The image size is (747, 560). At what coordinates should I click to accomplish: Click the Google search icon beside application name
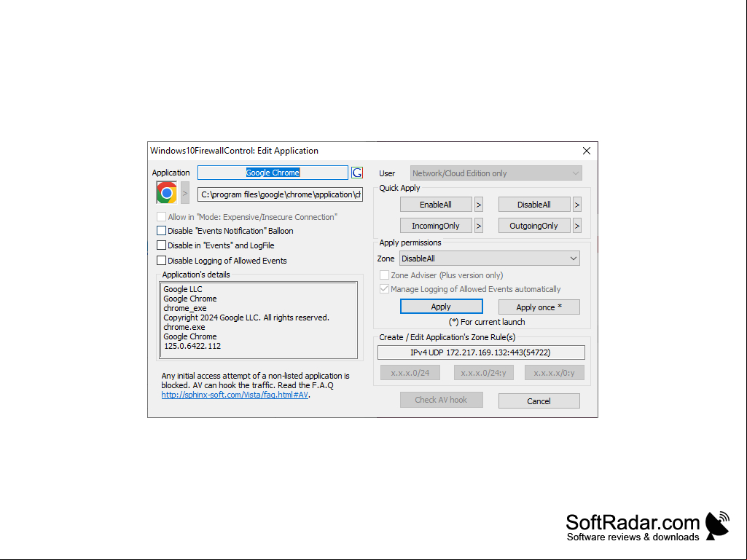(x=357, y=173)
